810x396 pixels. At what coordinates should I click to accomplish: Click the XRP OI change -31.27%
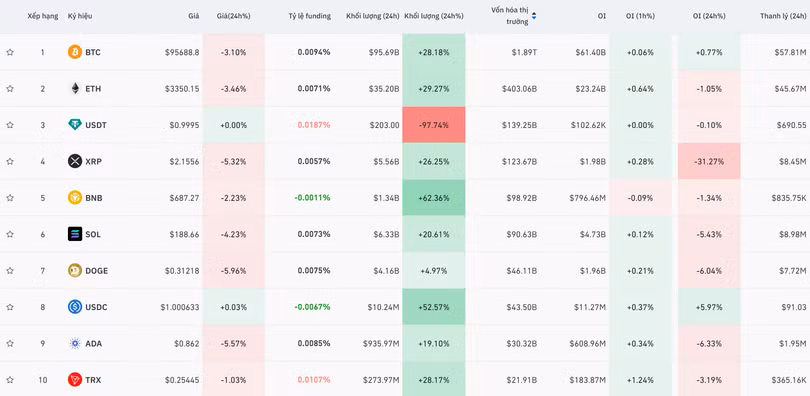pyautogui.click(x=709, y=162)
